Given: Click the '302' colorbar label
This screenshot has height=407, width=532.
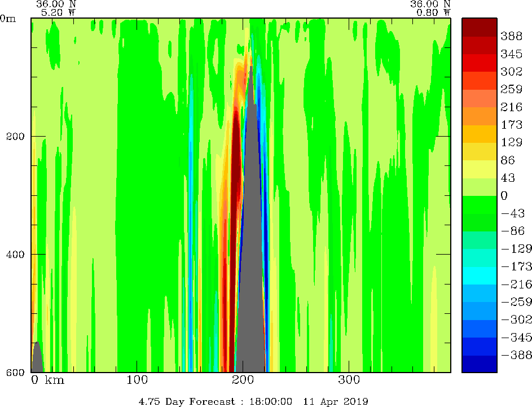Looking at the screenshot, I should 511,71.
